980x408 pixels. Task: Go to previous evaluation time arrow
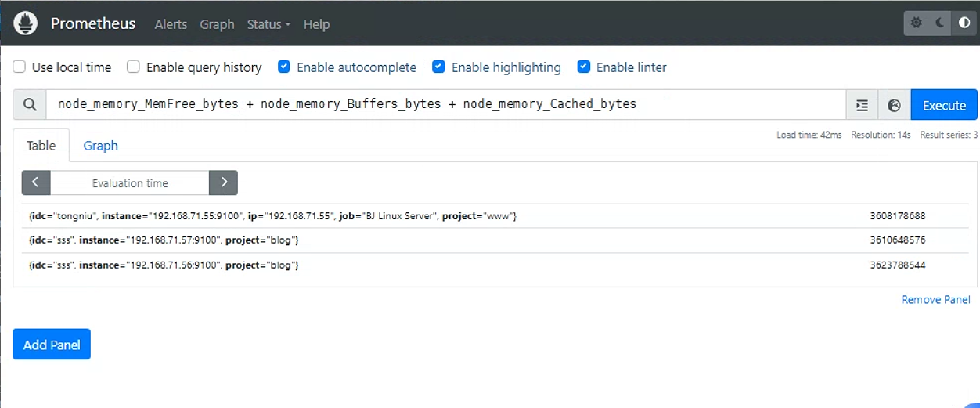click(x=36, y=182)
